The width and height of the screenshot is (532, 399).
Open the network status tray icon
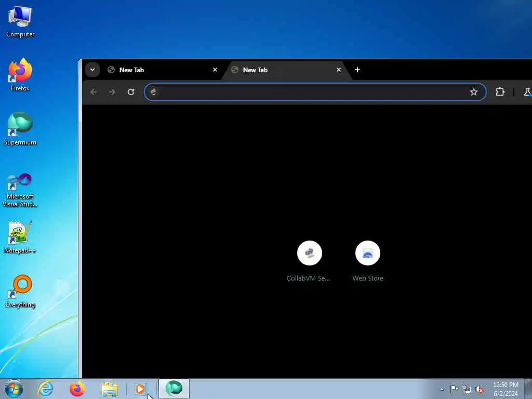[467, 389]
